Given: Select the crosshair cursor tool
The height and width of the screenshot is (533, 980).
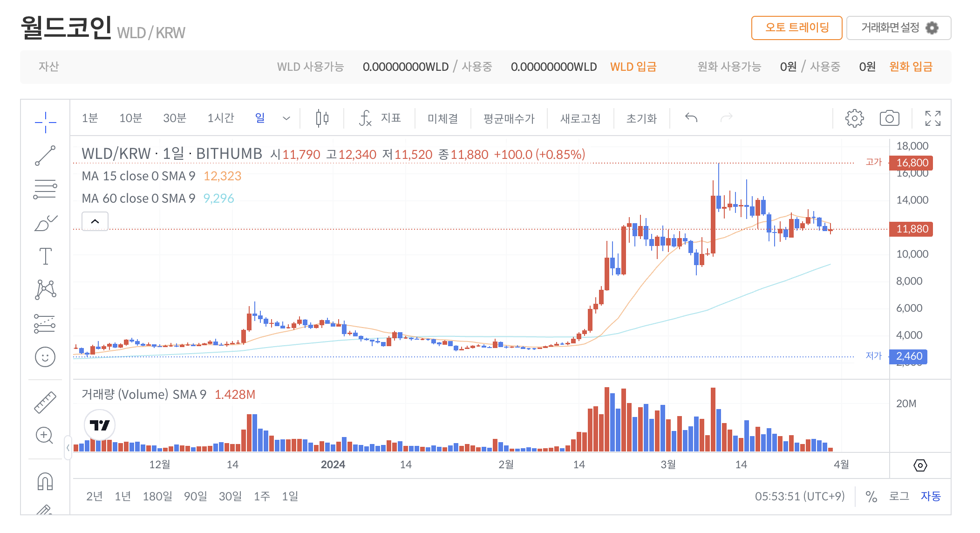Looking at the screenshot, I should click(x=45, y=122).
